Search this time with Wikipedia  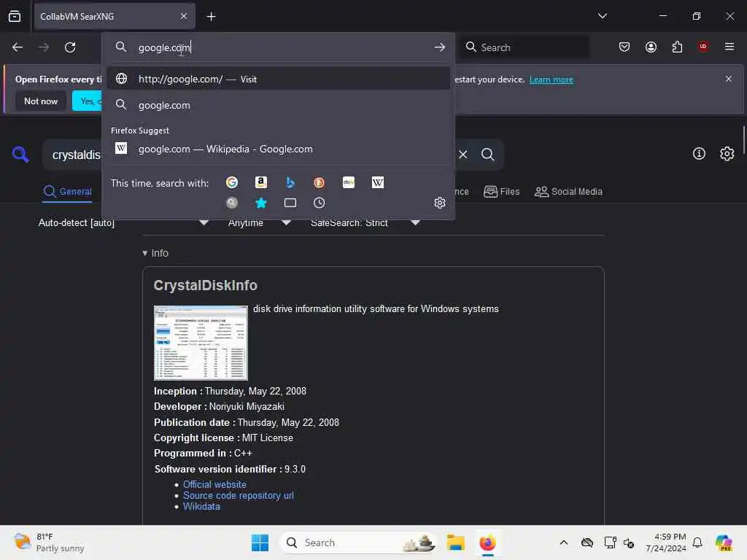377,182
